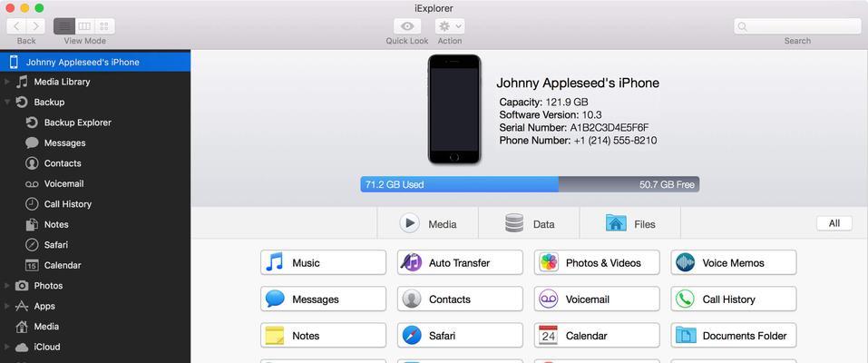Open Safari compass icon in sidebar
Screen dimensions: 868x363
click(32, 245)
